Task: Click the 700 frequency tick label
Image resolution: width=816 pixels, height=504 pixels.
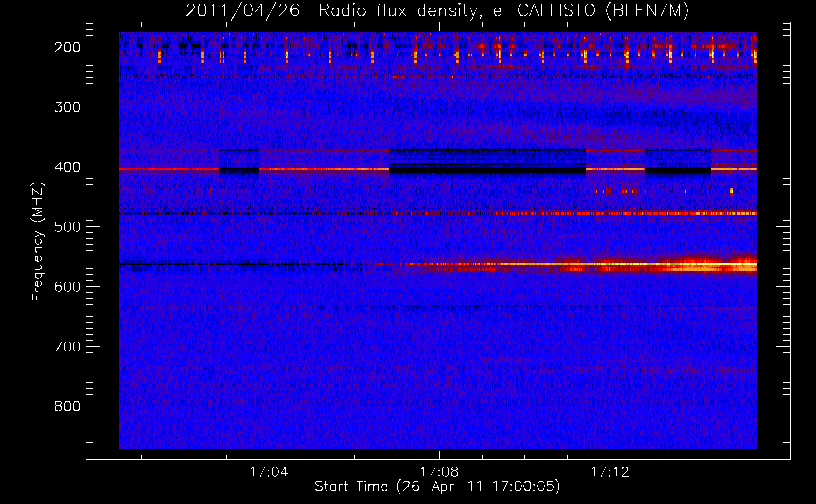Action: click(68, 347)
